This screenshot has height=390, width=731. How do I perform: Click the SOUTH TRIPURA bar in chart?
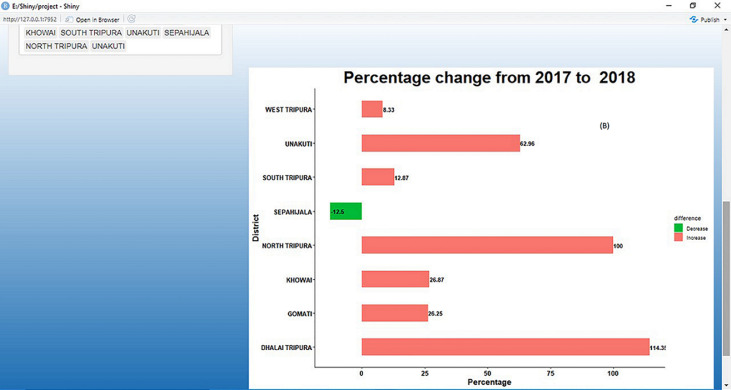[378, 177]
